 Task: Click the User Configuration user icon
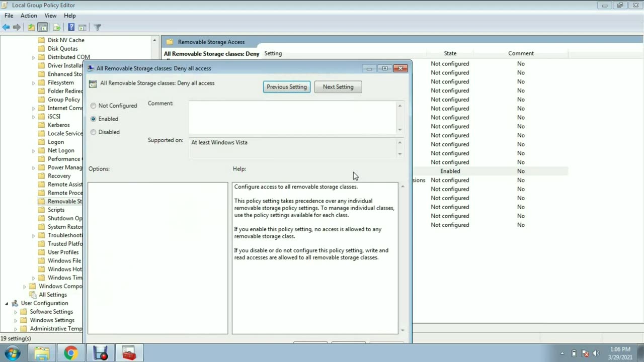[15, 303]
